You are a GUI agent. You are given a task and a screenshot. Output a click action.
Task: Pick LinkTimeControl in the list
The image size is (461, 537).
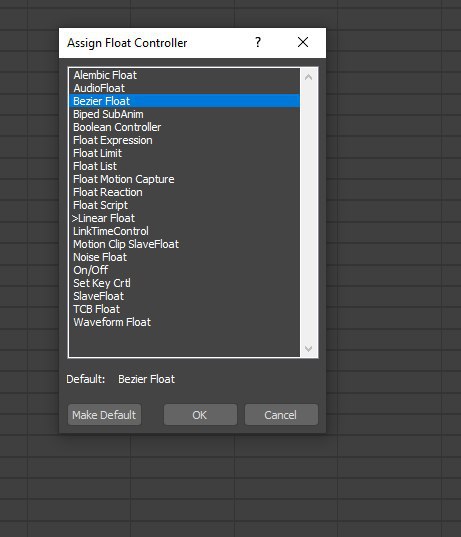click(184, 231)
